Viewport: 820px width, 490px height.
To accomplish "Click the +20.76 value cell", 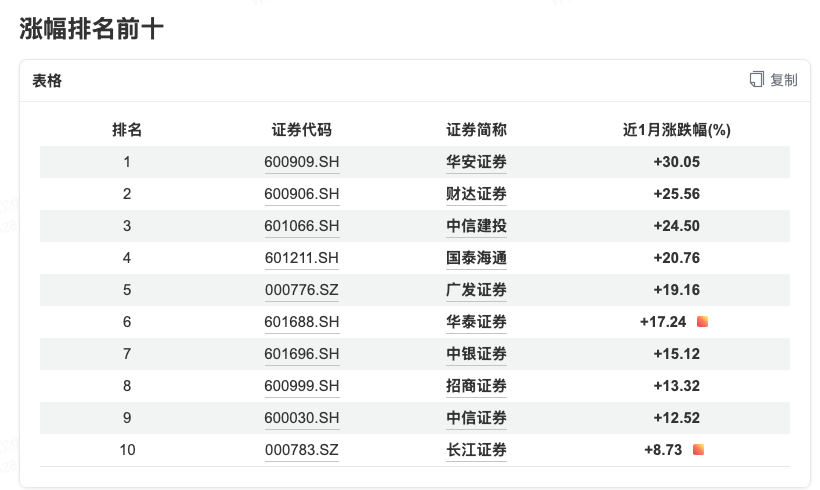I will pos(677,258).
